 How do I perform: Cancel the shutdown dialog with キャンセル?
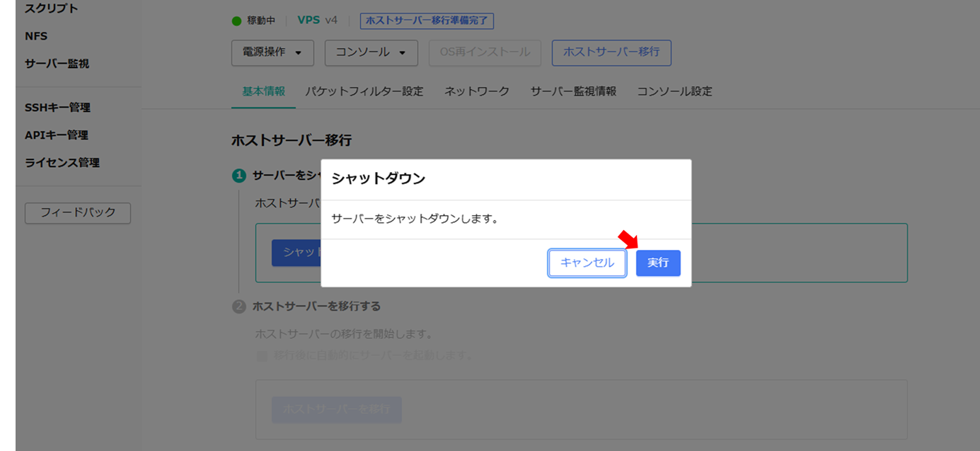click(x=587, y=263)
